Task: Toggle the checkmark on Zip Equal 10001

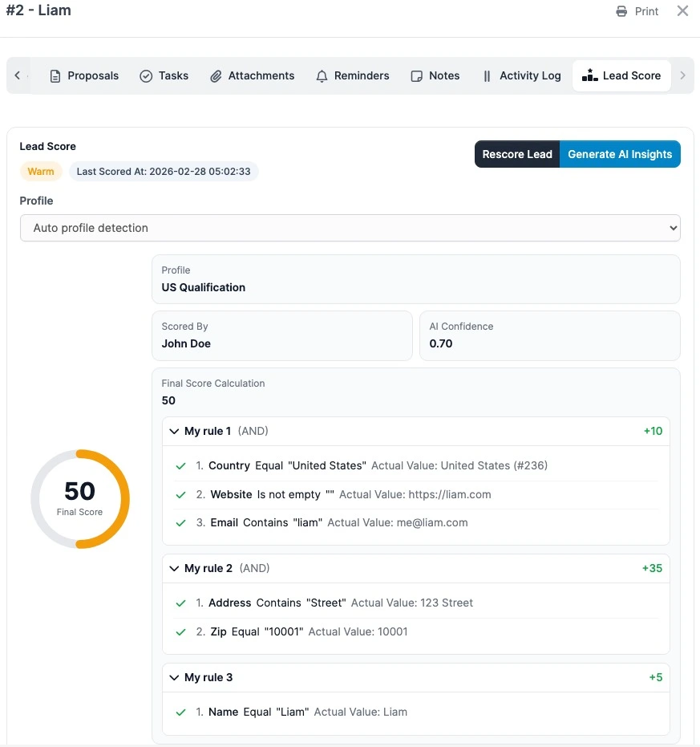Action: [180, 631]
